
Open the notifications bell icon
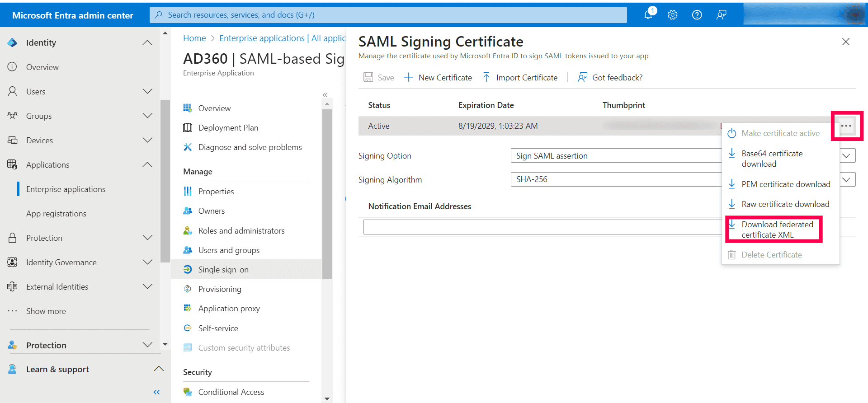(x=648, y=14)
